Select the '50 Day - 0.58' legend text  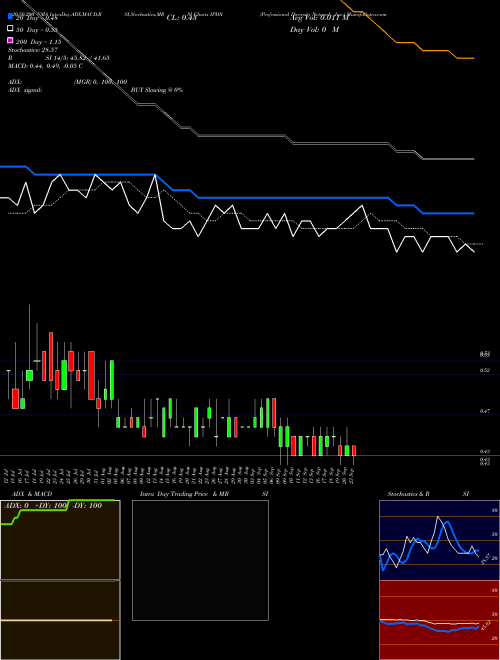click(x=37, y=30)
